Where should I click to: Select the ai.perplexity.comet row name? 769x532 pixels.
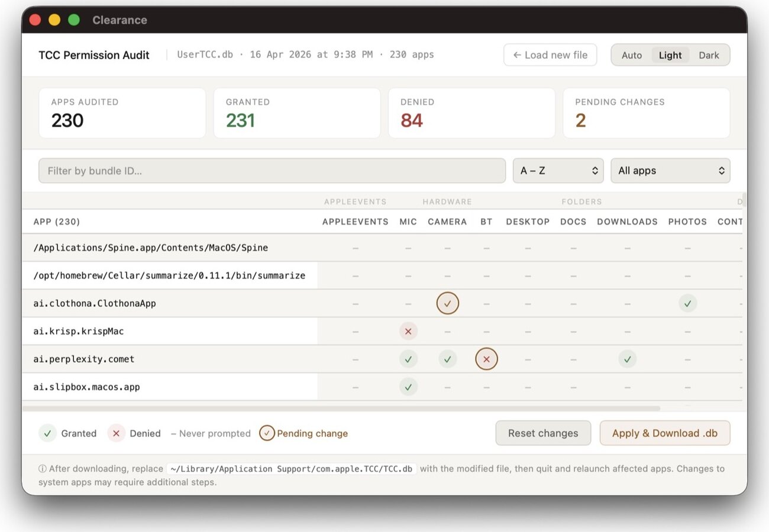(84, 359)
